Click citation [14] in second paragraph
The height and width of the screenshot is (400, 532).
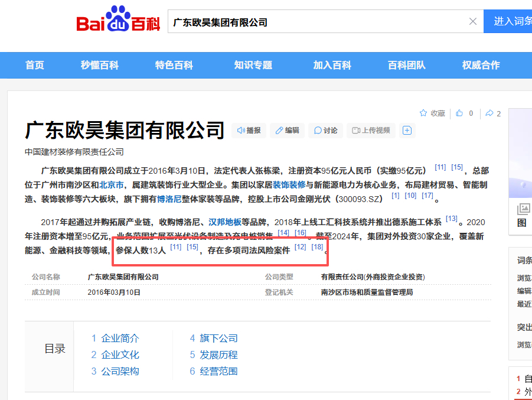click(283, 233)
